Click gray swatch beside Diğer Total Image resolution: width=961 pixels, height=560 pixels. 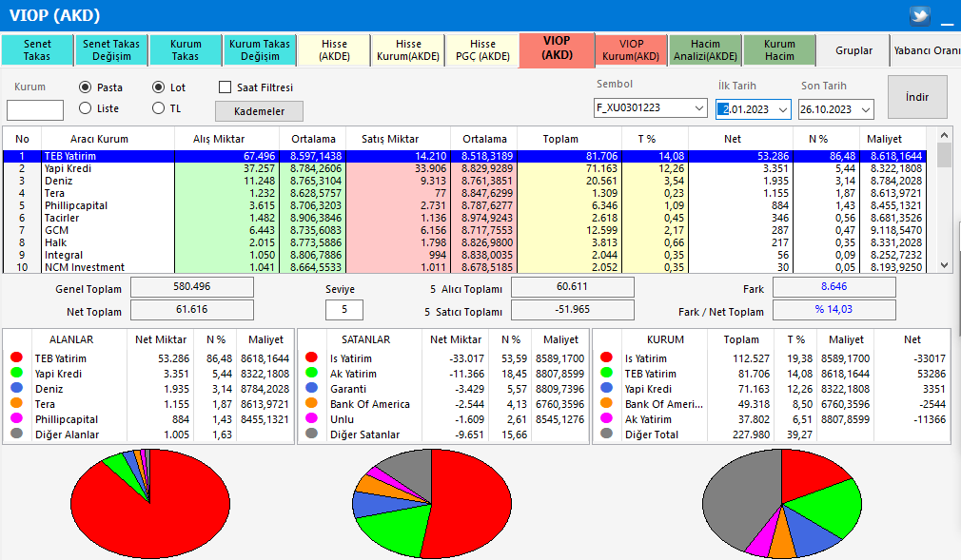point(607,434)
